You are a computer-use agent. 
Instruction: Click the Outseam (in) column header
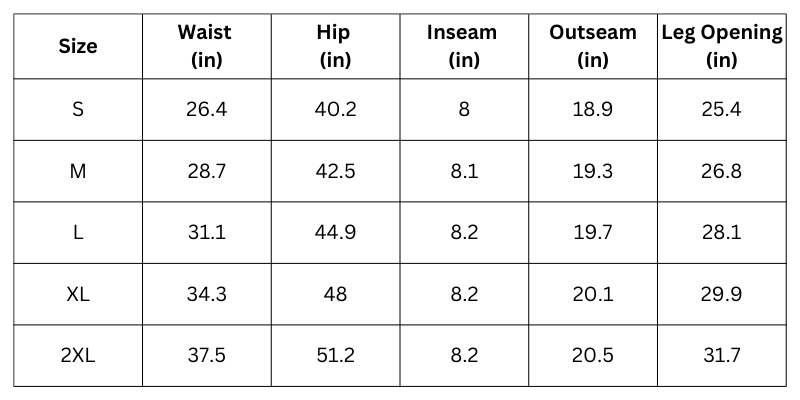coord(592,46)
